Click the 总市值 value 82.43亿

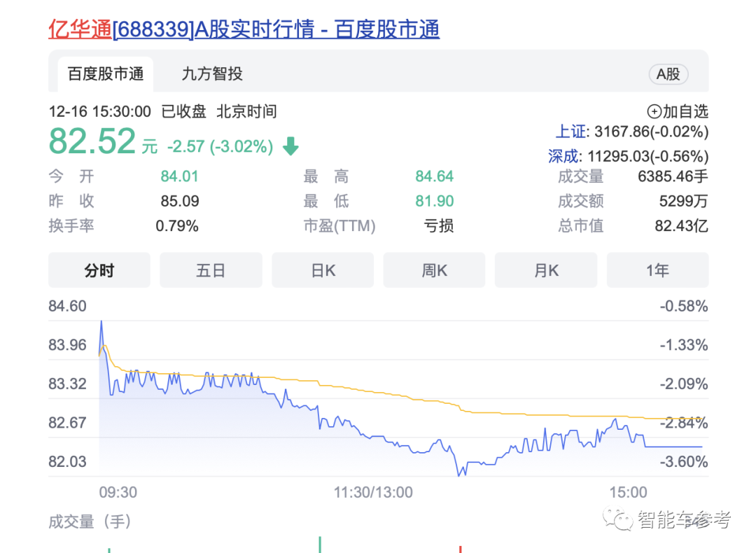pyautogui.click(x=681, y=225)
